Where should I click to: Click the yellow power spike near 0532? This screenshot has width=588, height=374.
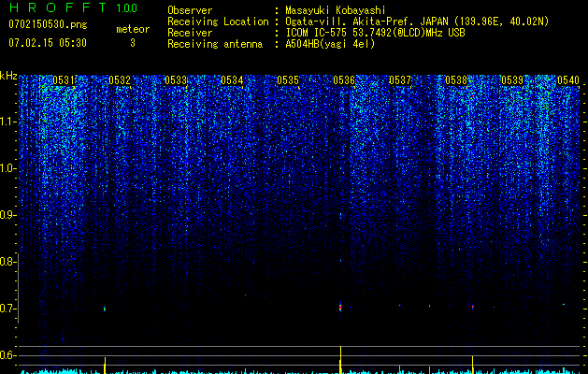click(x=105, y=366)
